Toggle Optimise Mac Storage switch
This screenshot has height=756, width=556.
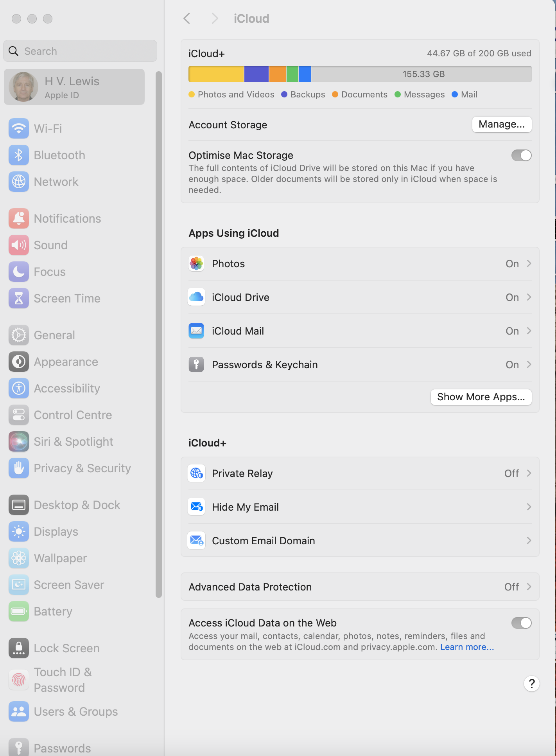(521, 155)
